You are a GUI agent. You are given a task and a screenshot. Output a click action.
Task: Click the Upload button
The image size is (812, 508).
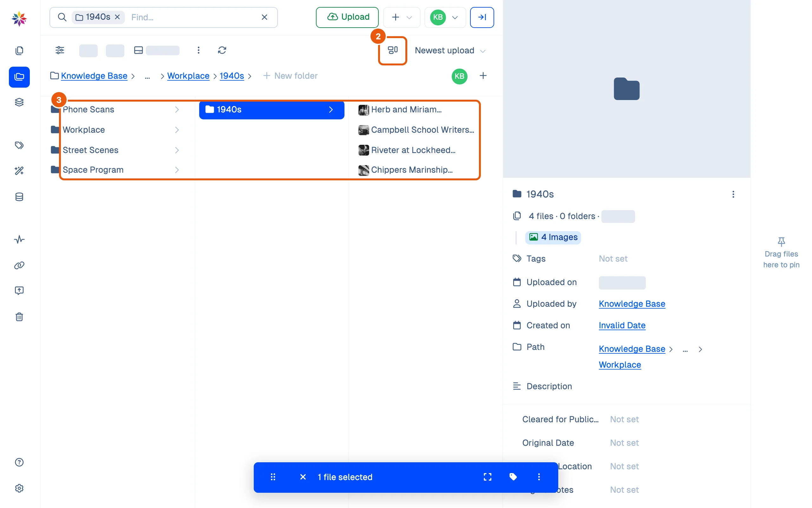(x=347, y=17)
